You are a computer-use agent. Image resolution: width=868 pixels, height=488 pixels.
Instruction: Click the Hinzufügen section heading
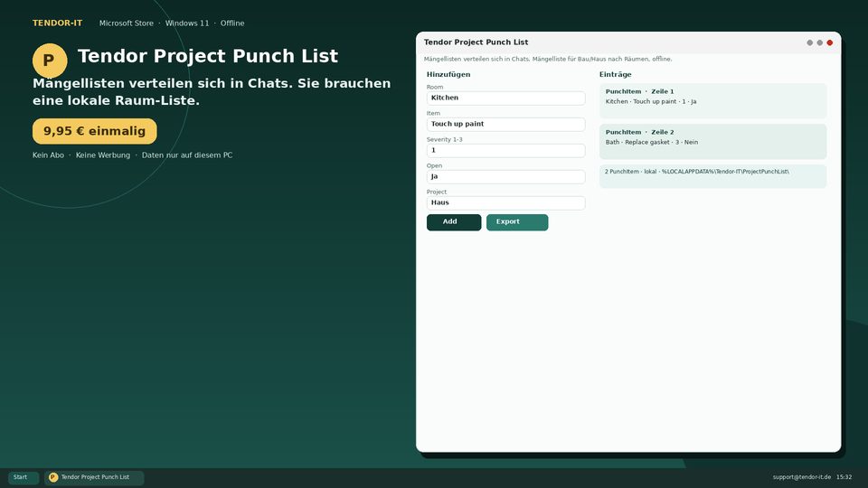coord(448,74)
